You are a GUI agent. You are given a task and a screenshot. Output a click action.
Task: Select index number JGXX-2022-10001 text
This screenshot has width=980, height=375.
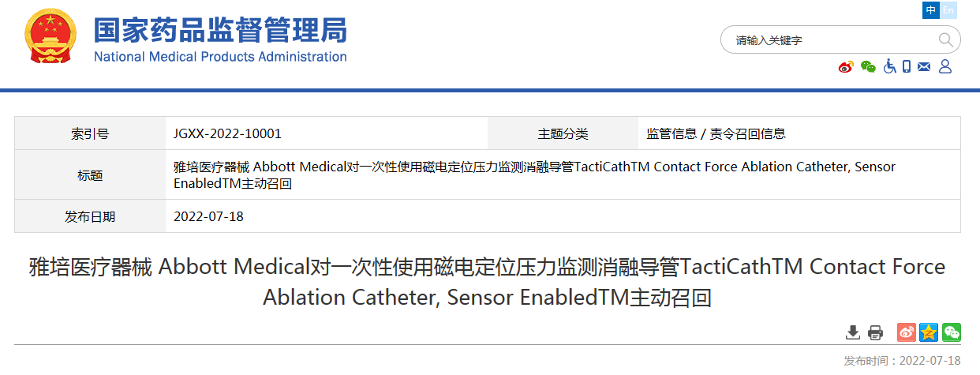pyautogui.click(x=227, y=134)
